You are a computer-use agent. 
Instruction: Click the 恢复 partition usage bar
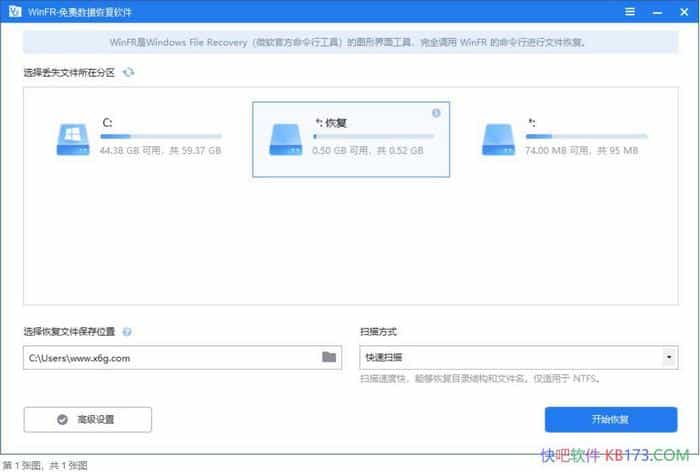372,136
